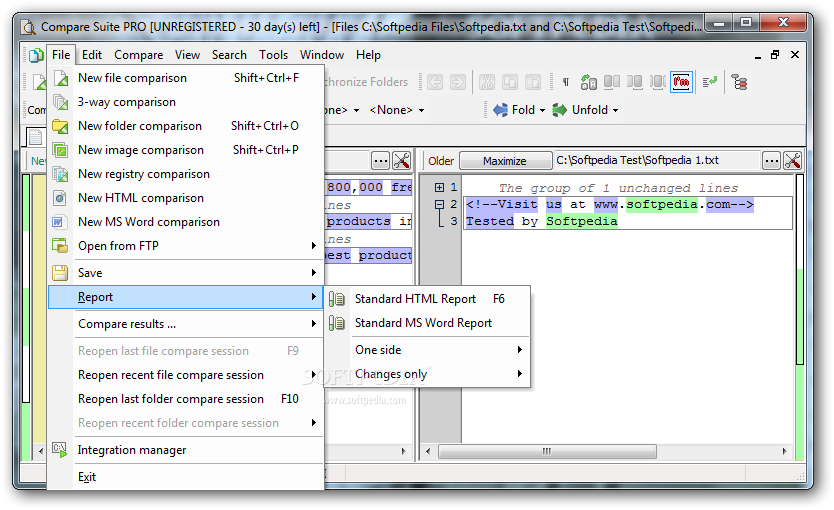
Task: Select the Save menu entry
Action: [x=185, y=273]
